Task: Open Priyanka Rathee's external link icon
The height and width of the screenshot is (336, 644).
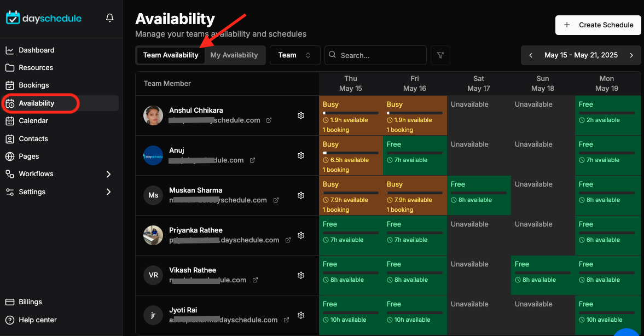Action: point(288,240)
